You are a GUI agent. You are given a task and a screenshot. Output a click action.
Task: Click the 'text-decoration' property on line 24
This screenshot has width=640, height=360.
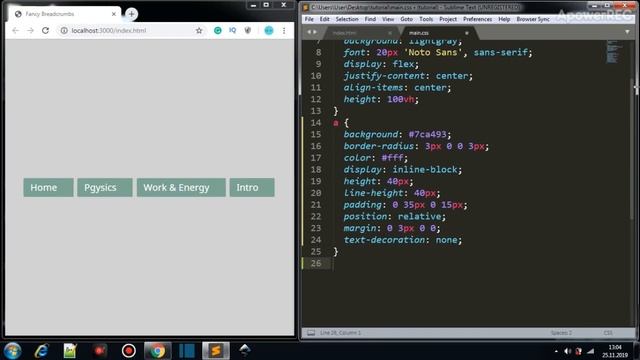pyautogui.click(x=384, y=240)
